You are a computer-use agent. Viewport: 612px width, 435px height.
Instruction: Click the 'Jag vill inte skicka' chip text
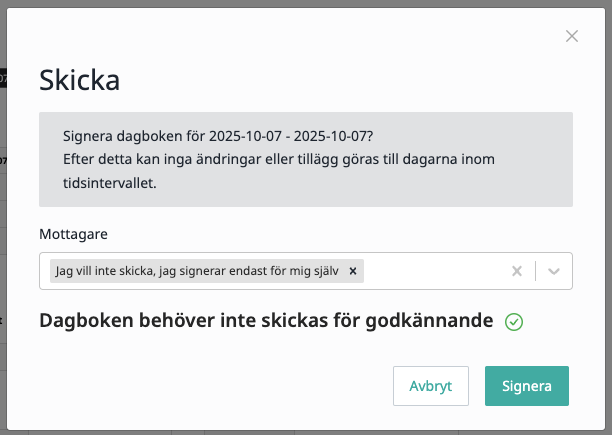tap(197, 271)
